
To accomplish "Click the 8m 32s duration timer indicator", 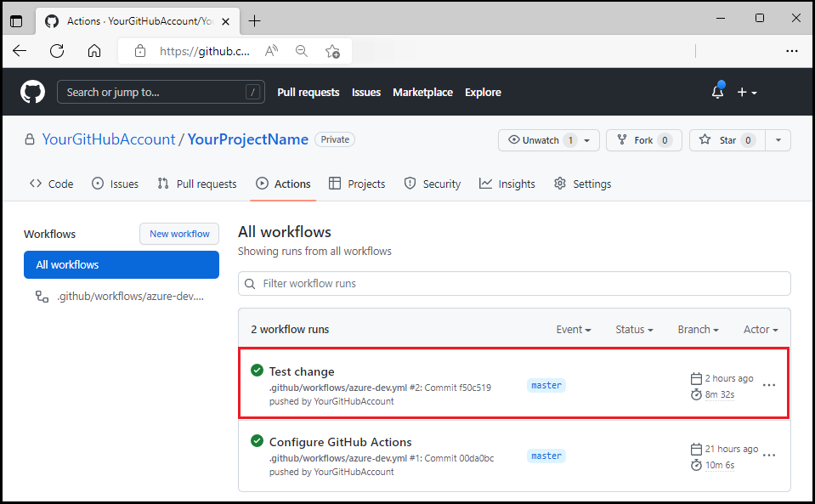I will click(695, 394).
